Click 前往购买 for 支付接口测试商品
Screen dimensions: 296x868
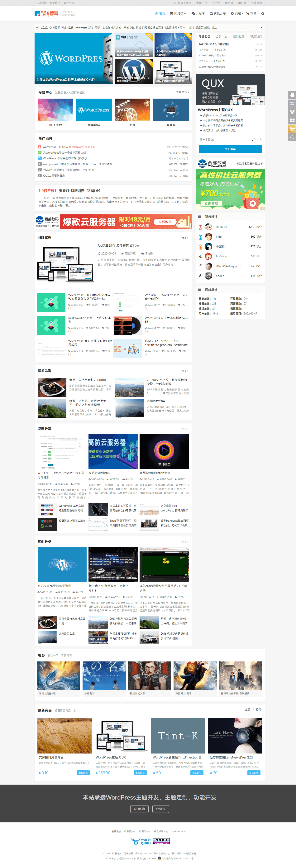(83, 773)
